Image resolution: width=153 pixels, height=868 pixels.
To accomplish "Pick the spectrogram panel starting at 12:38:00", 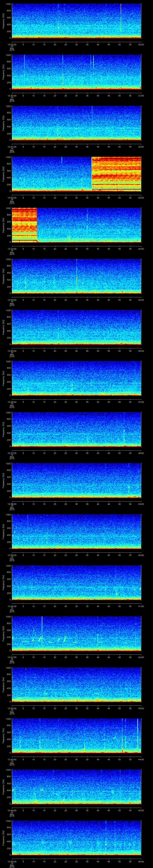I will tap(76, 481).
